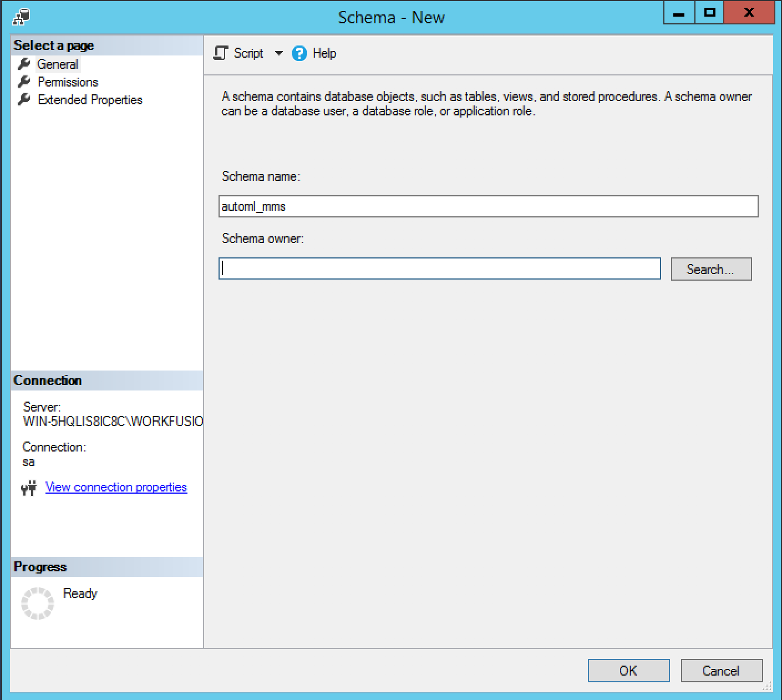The width and height of the screenshot is (782, 700).
Task: Click the wrench icon beside Permissions
Action: (24, 82)
